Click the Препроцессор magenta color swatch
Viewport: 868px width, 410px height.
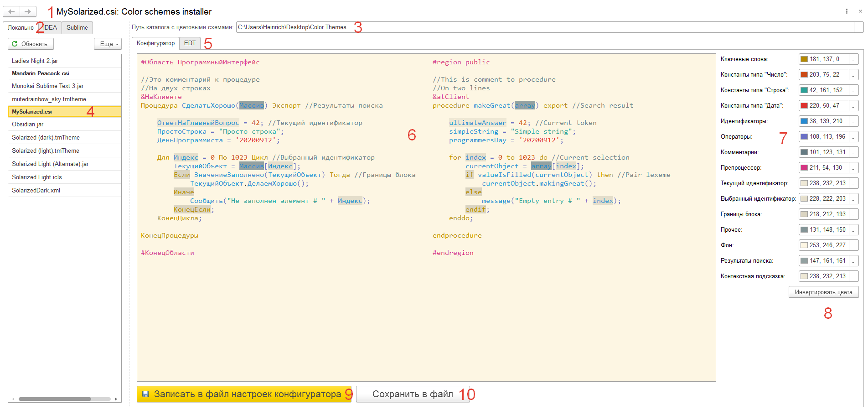[x=804, y=168]
